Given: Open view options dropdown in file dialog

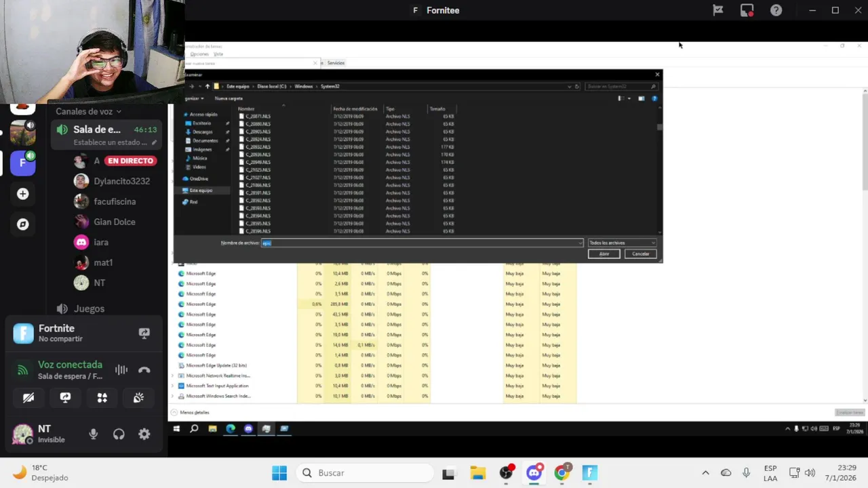Looking at the screenshot, I should pyautogui.click(x=629, y=98).
